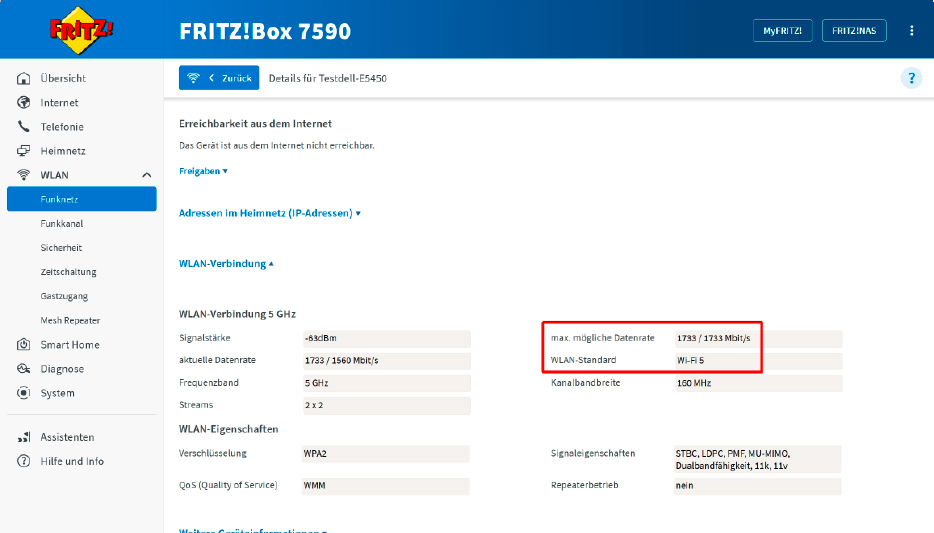Open the help question mark icon
The width and height of the screenshot is (934, 533).
click(911, 78)
